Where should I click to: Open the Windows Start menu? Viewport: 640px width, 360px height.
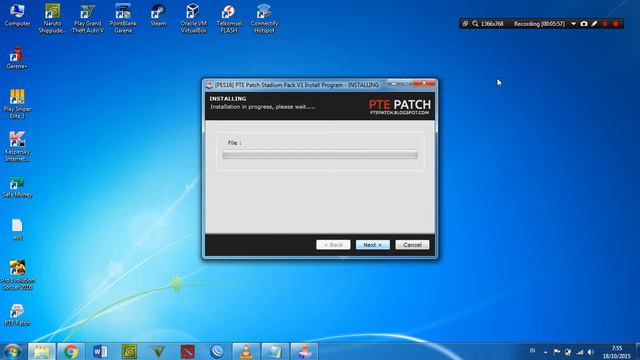[x=12, y=351]
